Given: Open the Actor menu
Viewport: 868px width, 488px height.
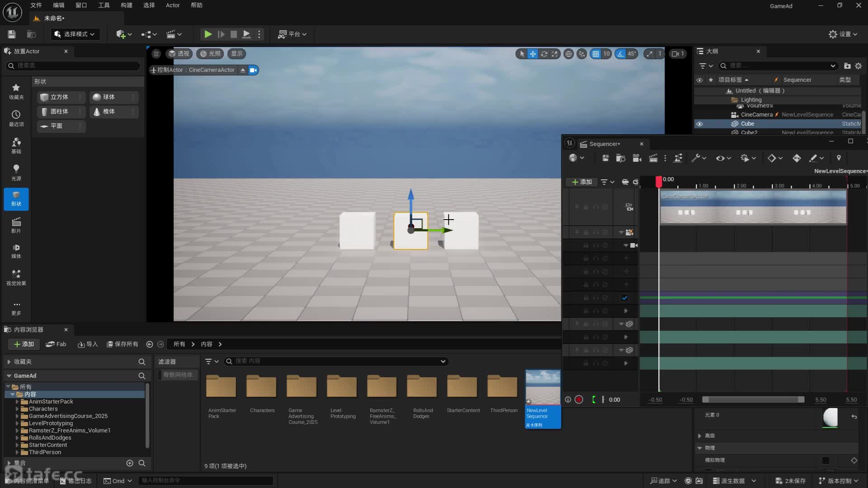Looking at the screenshot, I should coord(172,5).
